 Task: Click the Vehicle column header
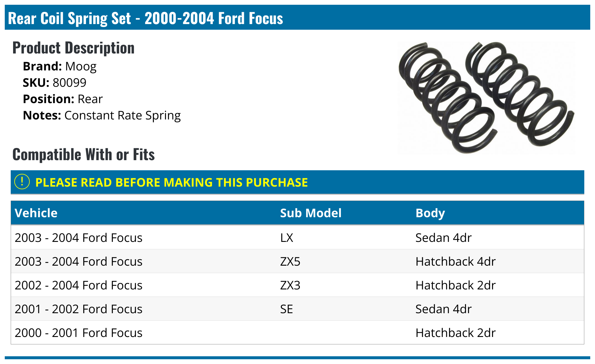click(36, 213)
